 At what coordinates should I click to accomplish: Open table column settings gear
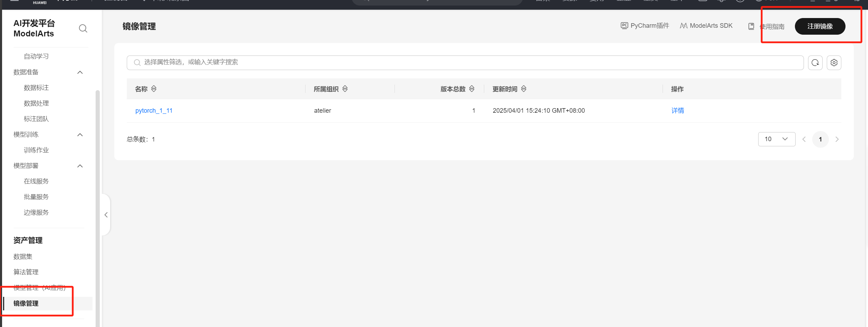pos(834,63)
